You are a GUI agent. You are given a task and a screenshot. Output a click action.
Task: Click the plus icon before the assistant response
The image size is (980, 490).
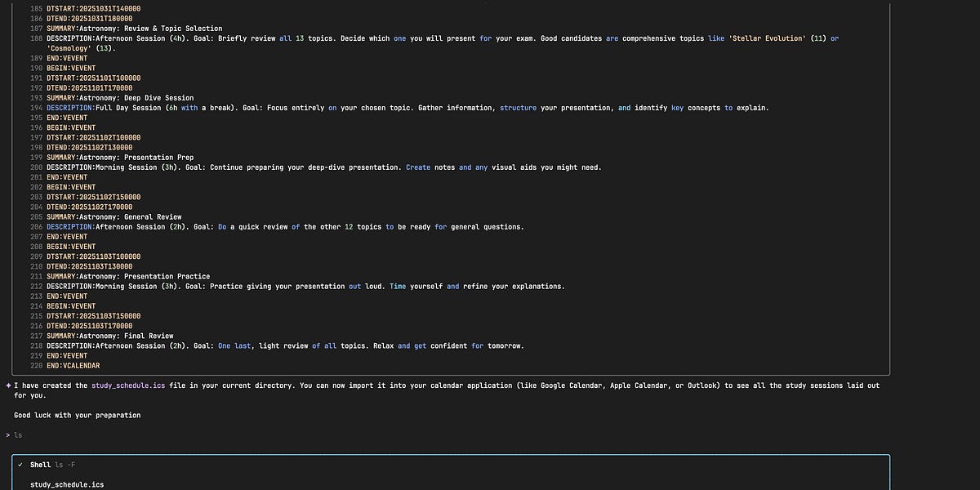click(7, 385)
